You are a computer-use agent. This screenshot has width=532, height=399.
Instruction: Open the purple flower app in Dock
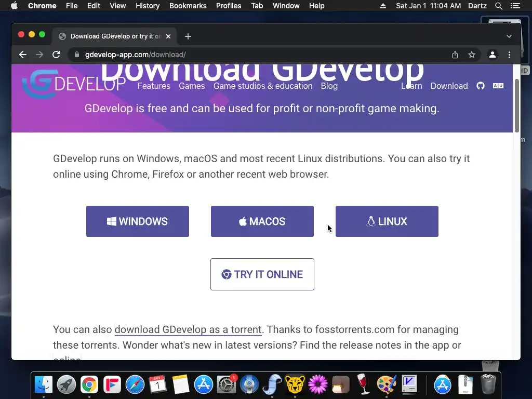coord(318,384)
